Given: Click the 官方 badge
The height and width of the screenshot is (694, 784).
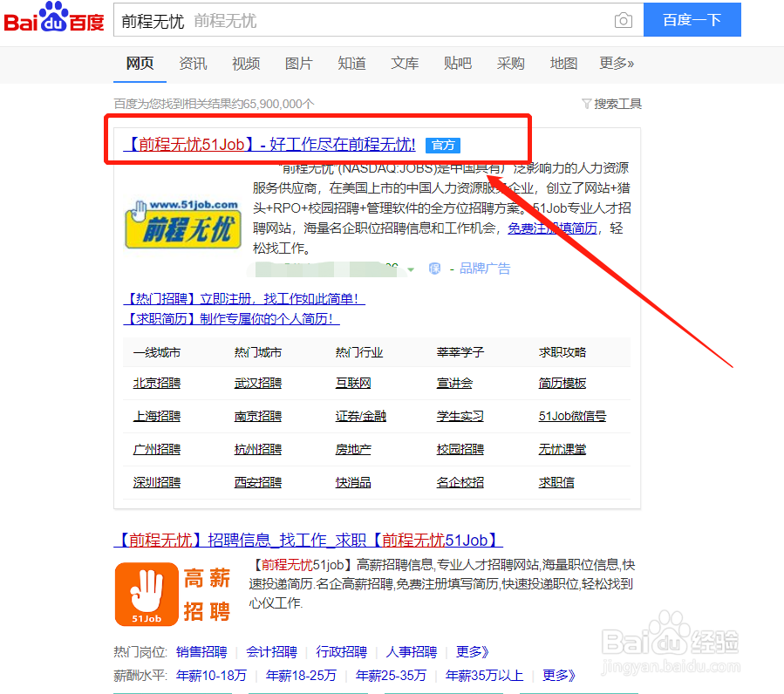Looking at the screenshot, I should coord(443,146).
